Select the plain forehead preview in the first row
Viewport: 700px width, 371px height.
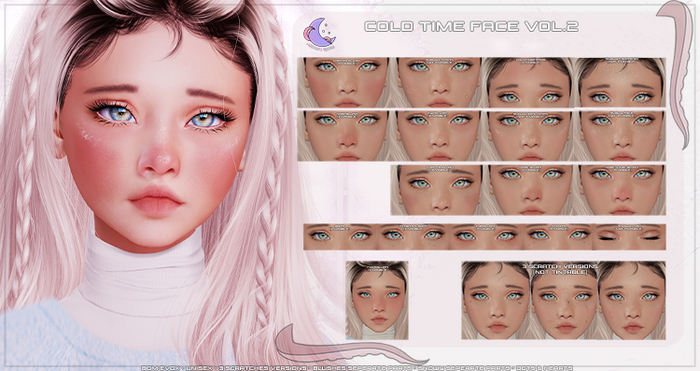click(528, 82)
